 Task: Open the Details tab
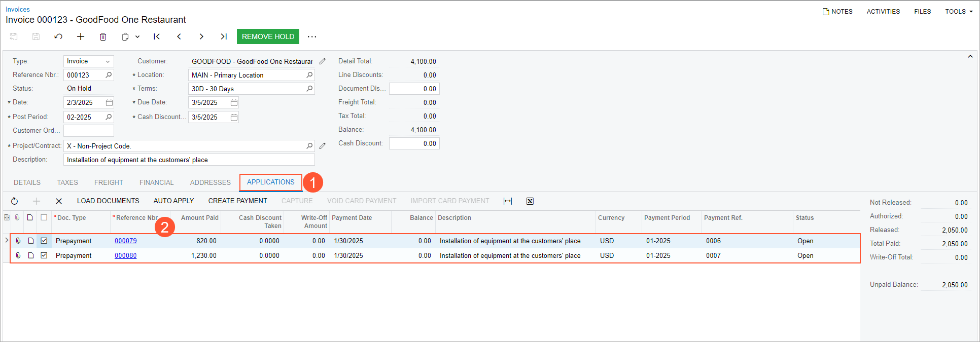tap(27, 182)
